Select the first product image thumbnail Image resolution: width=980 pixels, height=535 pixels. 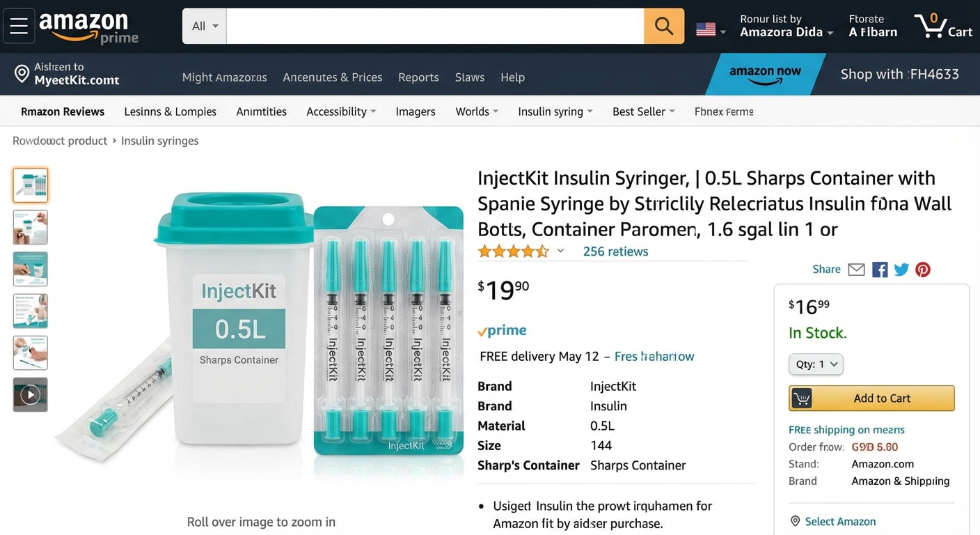(30, 185)
